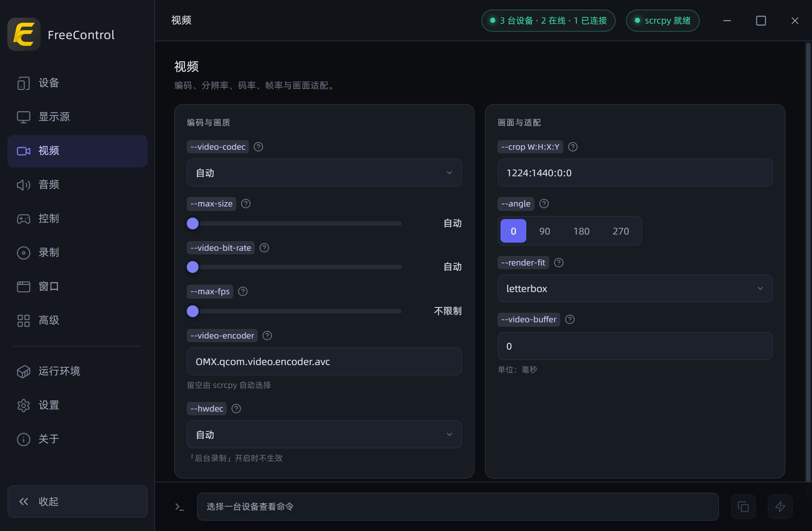Click the command preview box at the bottom

coord(458,507)
